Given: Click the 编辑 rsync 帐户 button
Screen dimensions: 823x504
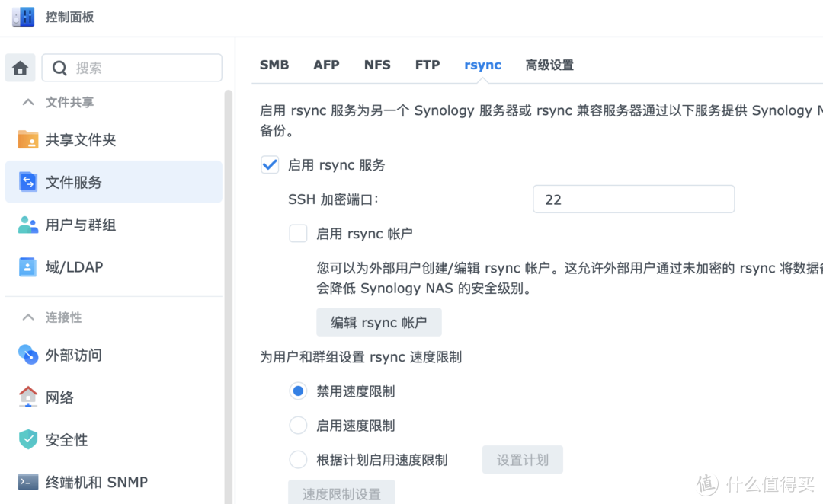Looking at the screenshot, I should click(x=379, y=322).
